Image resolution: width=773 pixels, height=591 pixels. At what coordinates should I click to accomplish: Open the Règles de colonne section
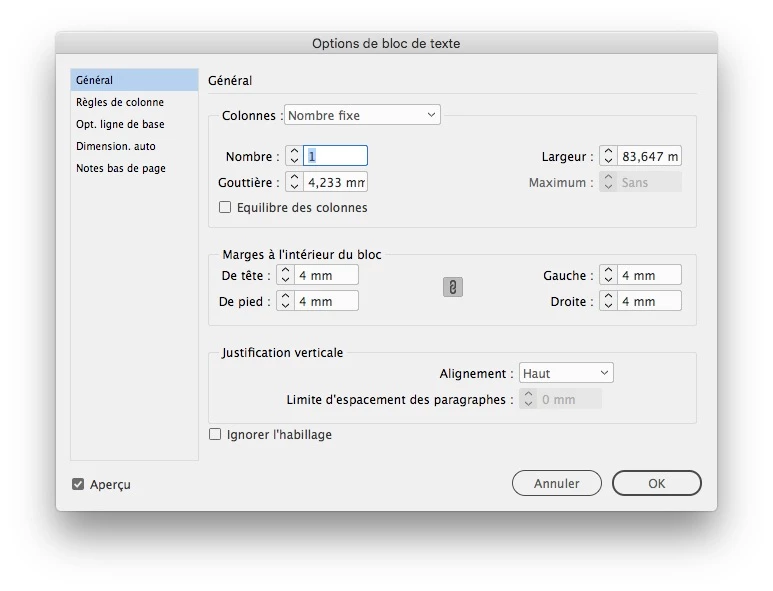click(134, 102)
